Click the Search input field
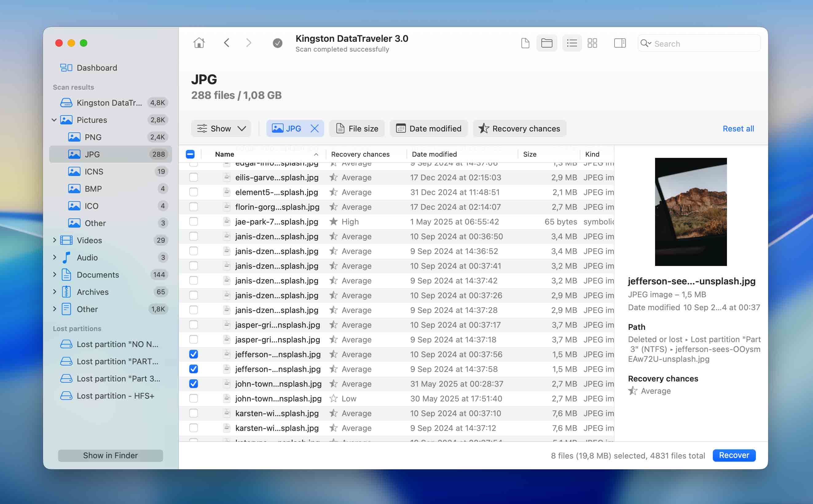The height and width of the screenshot is (504, 813). pyautogui.click(x=704, y=44)
